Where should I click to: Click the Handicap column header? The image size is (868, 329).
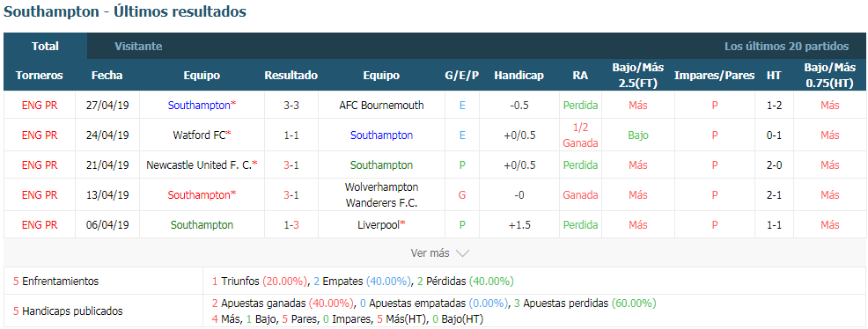(x=519, y=75)
